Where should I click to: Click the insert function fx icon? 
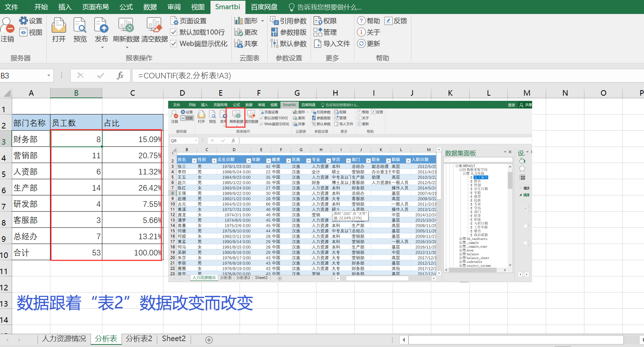[x=120, y=75]
